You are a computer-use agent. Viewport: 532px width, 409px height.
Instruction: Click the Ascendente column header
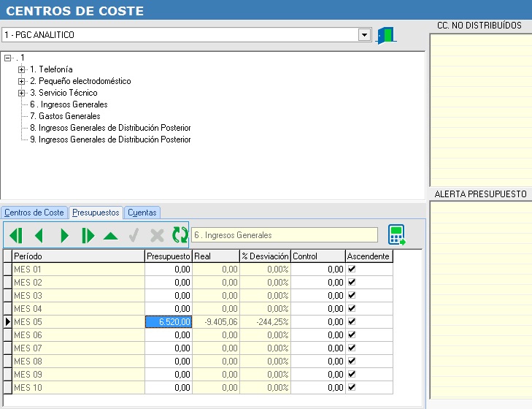tap(369, 256)
